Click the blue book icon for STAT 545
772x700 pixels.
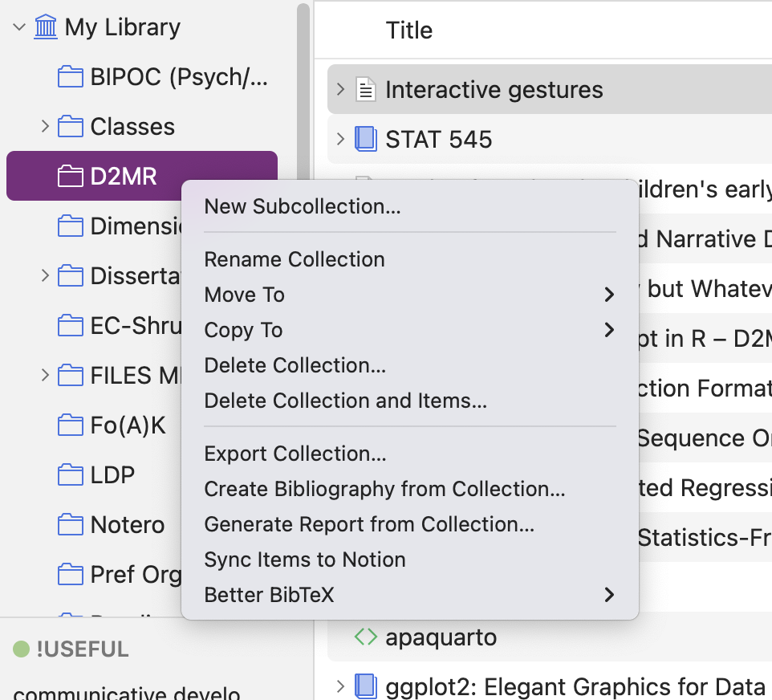(366, 138)
